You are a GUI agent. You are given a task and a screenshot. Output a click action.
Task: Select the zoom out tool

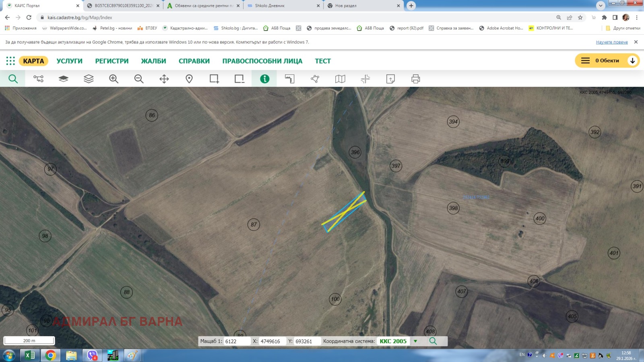(x=138, y=78)
